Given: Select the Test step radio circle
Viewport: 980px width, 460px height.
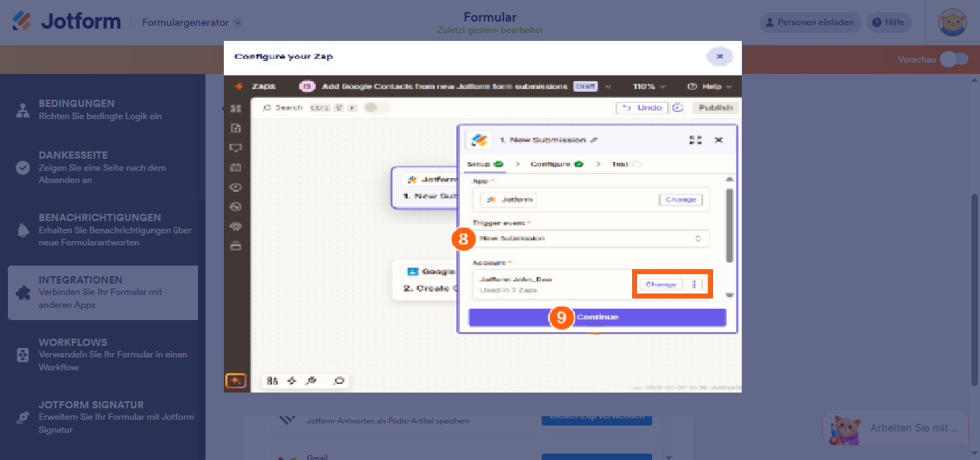Looking at the screenshot, I should 639,164.
